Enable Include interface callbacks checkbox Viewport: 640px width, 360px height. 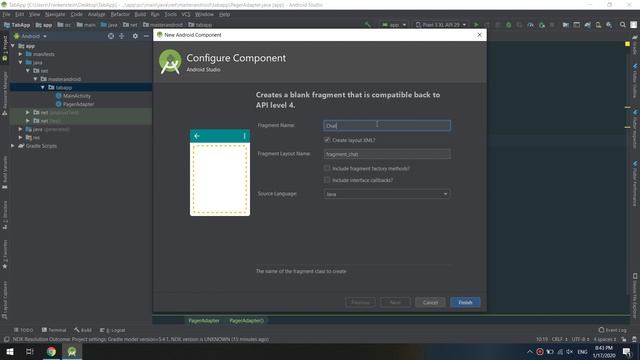[x=327, y=180]
